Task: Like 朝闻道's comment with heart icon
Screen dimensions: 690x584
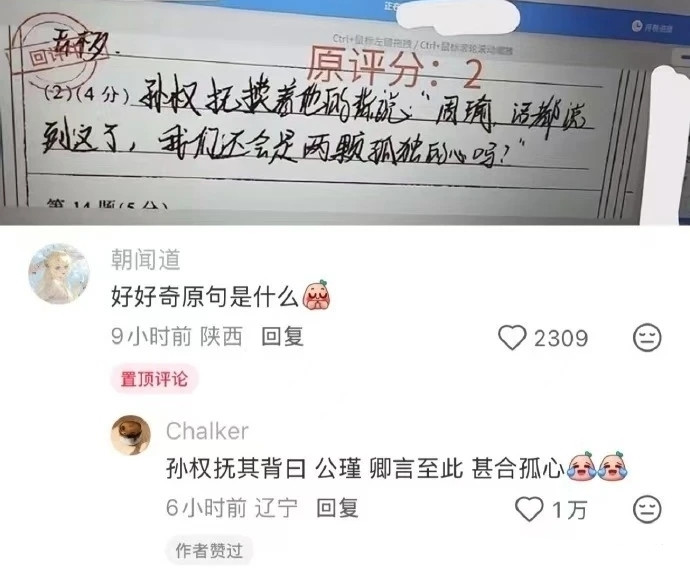Action: (512, 338)
